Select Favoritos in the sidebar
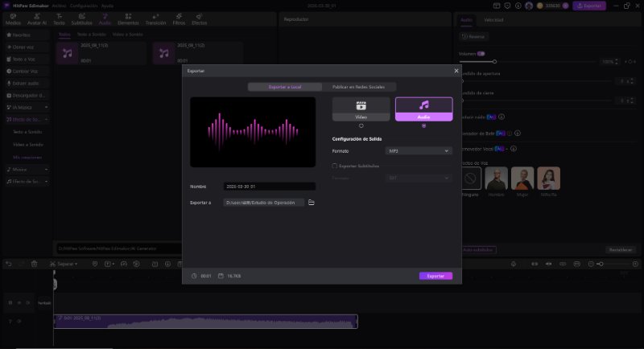644x349 pixels. [27, 35]
